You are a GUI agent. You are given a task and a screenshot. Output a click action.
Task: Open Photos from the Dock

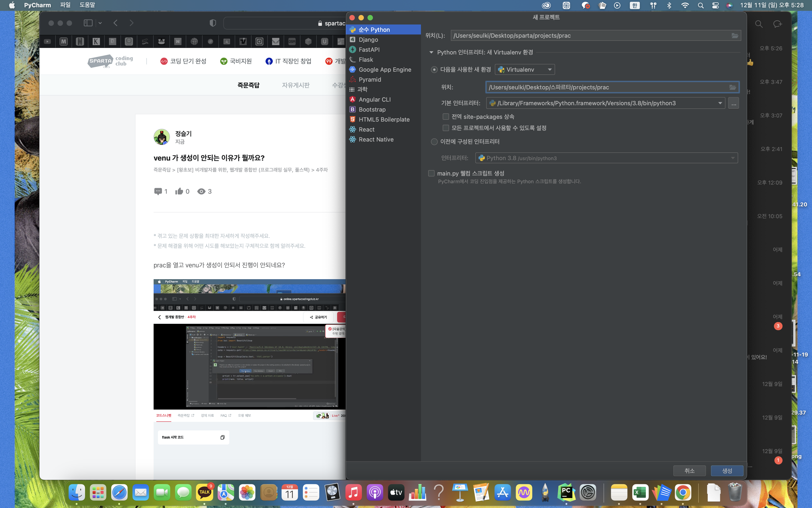pos(247,493)
